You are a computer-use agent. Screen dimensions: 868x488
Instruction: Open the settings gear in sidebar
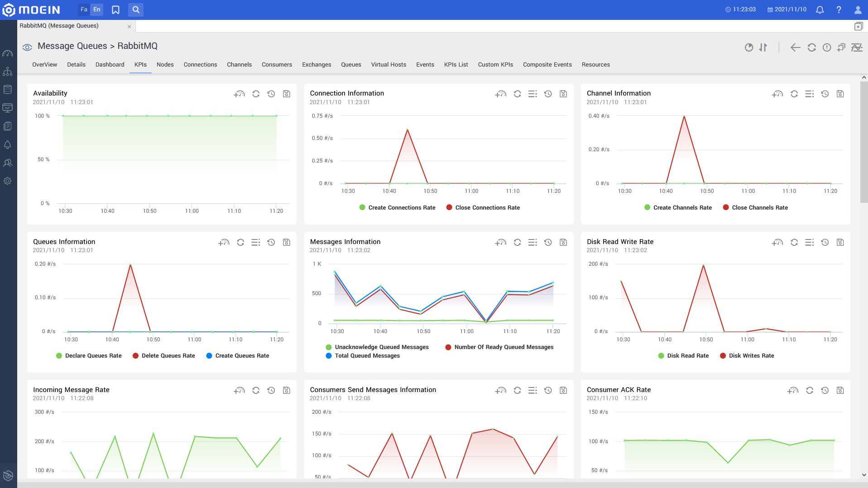(8, 181)
